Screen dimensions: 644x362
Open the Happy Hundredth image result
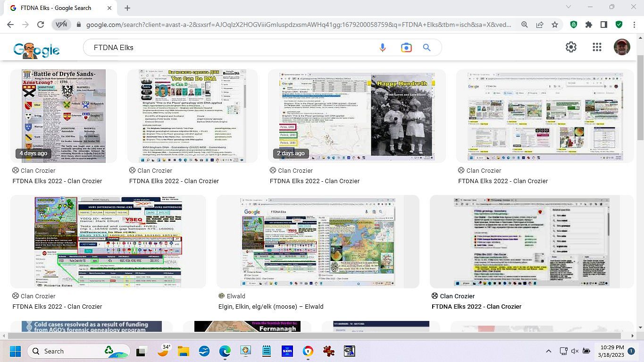357,116
